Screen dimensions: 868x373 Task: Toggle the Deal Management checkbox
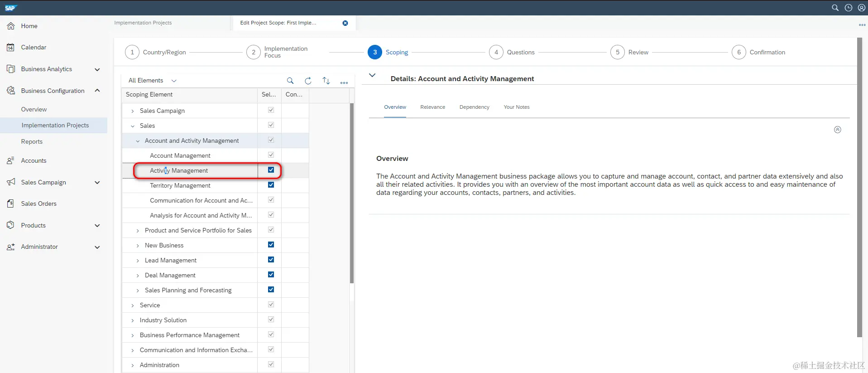pyautogui.click(x=271, y=275)
